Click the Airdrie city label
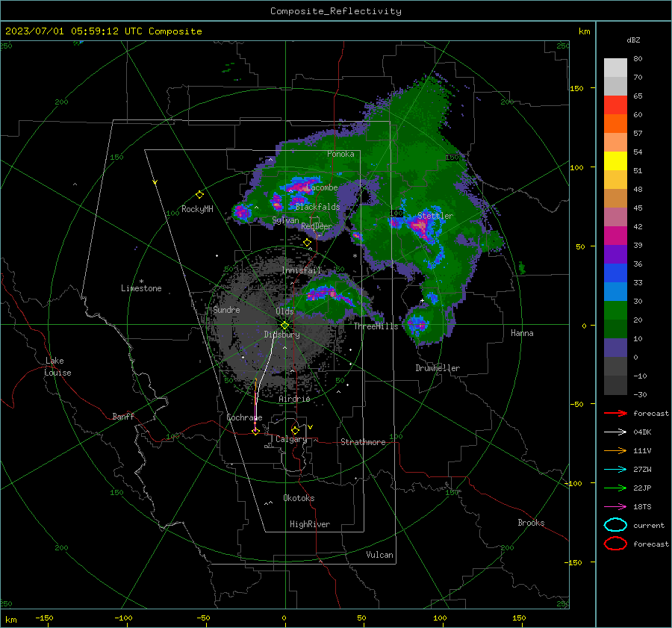The image size is (672, 628). (x=294, y=399)
